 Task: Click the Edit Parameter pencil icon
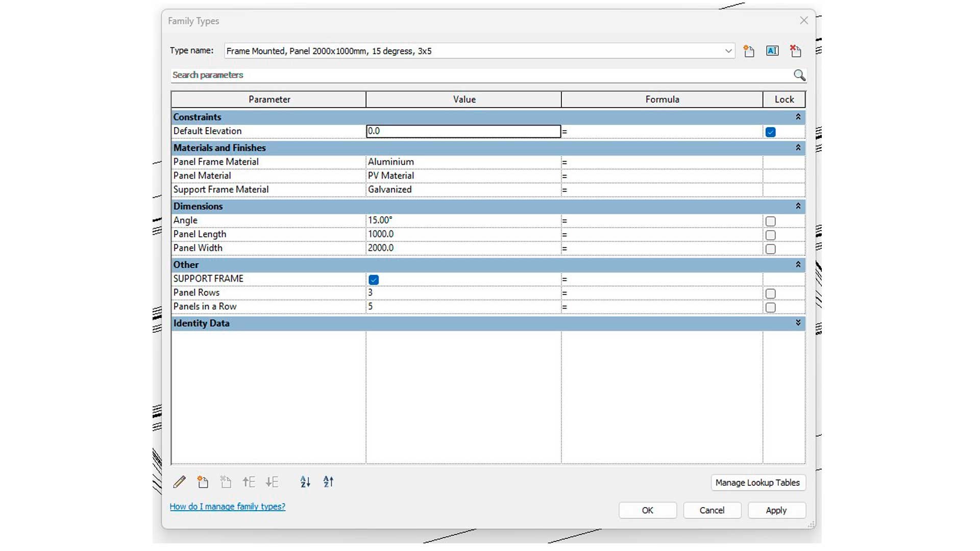click(x=180, y=482)
